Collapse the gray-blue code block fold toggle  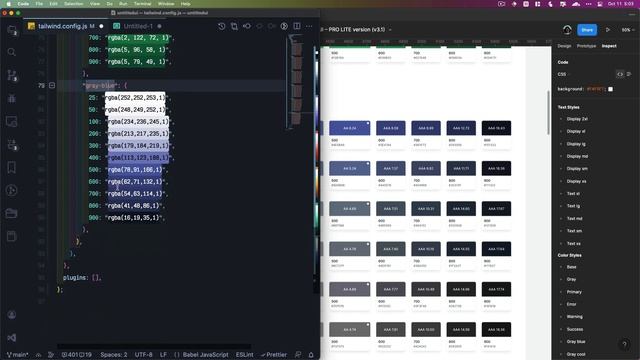point(52,85)
